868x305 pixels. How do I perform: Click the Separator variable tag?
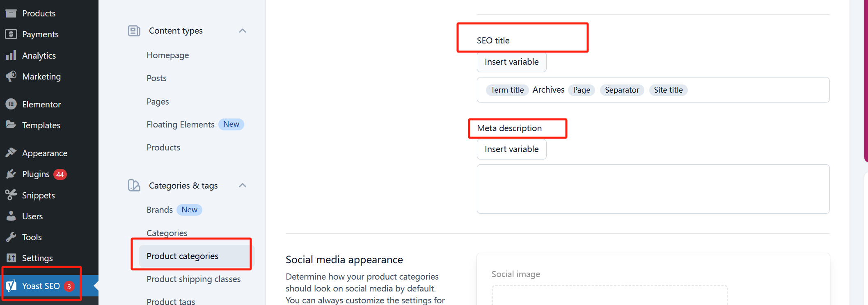coord(622,90)
